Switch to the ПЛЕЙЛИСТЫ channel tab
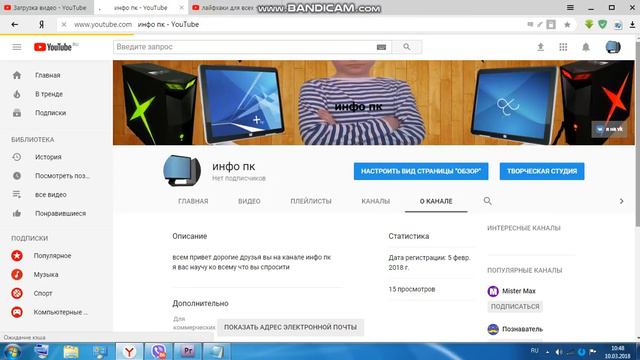The height and width of the screenshot is (360, 640). tap(311, 201)
